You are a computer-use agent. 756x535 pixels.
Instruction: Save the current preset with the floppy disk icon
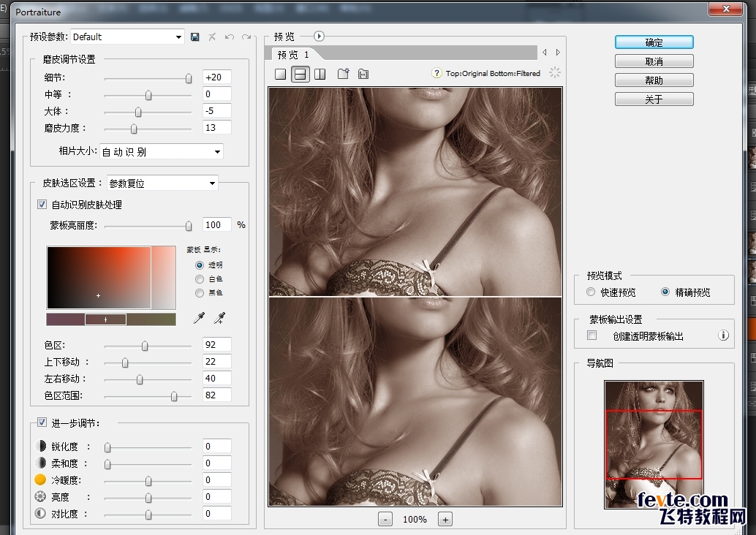click(194, 37)
